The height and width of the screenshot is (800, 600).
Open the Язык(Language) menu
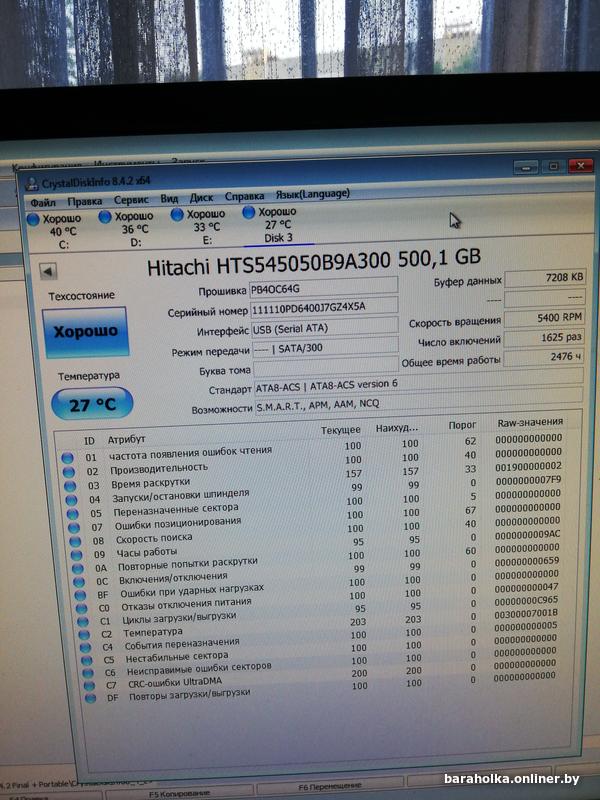(x=313, y=194)
